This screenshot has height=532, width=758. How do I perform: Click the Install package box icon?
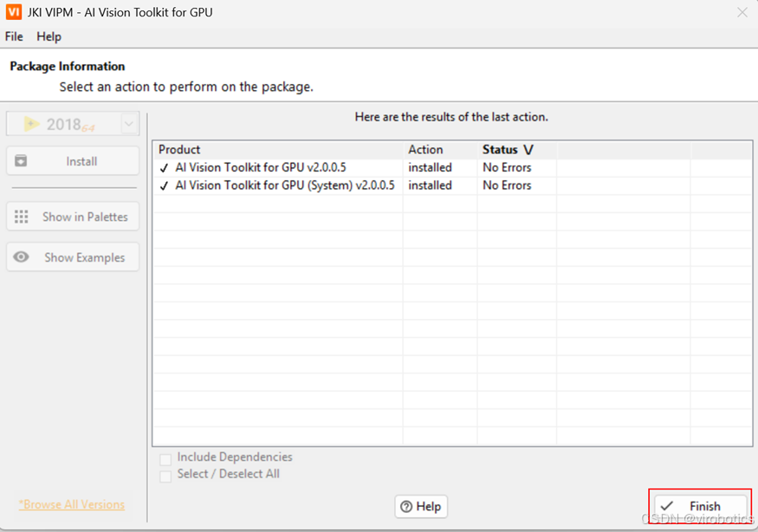(x=21, y=160)
